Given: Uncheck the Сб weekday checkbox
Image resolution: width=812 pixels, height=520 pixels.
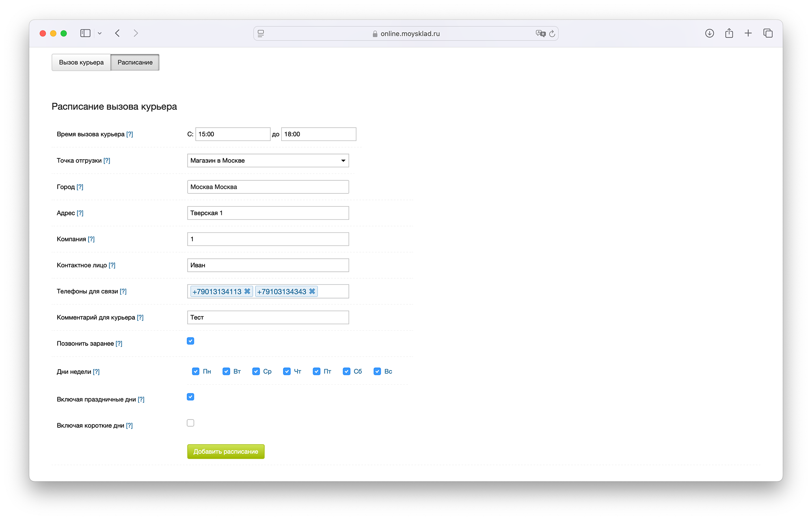Looking at the screenshot, I should [346, 371].
